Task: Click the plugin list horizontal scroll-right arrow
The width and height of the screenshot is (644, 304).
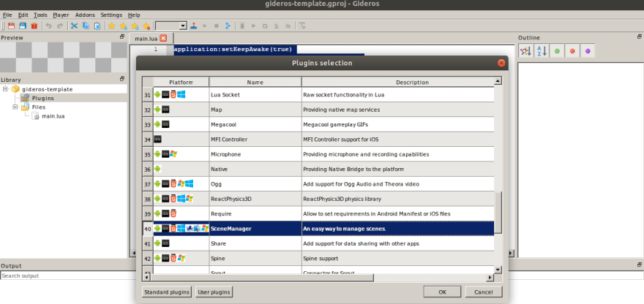Action: point(490,278)
